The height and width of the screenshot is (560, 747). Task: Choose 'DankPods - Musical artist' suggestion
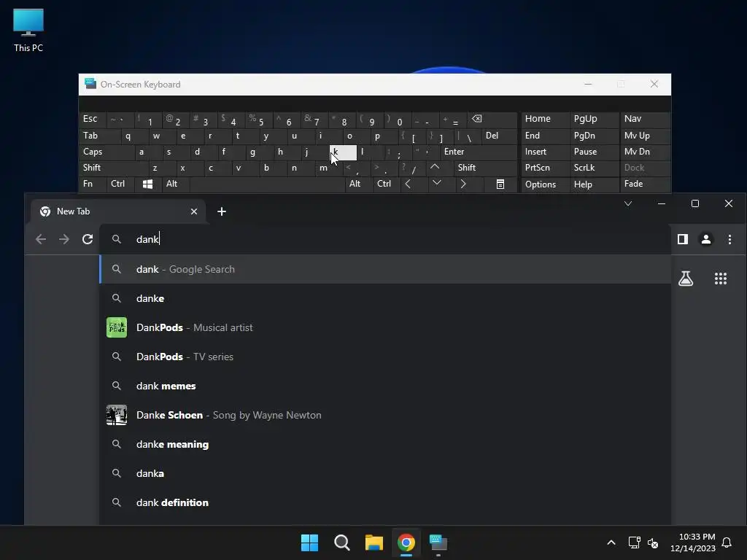(x=385, y=327)
